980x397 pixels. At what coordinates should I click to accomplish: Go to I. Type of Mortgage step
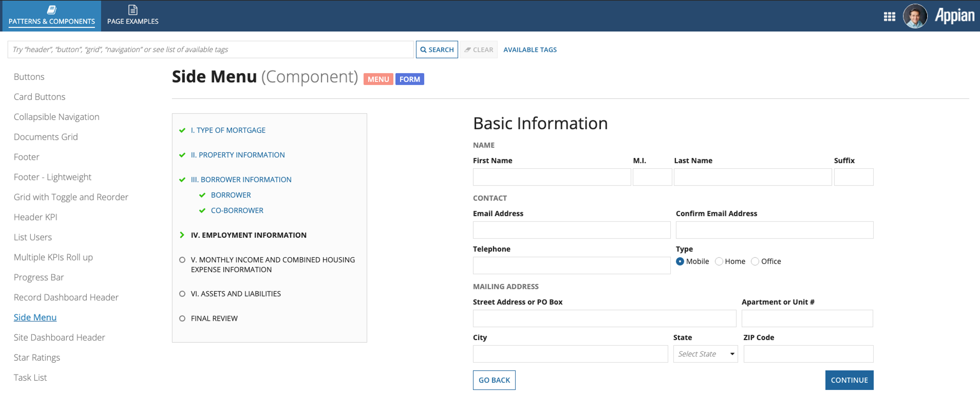pos(228,130)
